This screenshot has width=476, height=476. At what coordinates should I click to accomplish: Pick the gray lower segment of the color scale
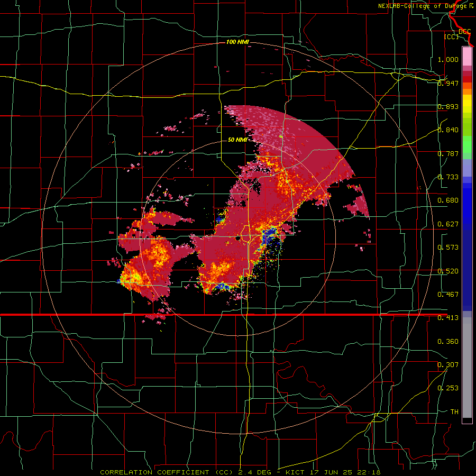pyautogui.click(x=467, y=368)
